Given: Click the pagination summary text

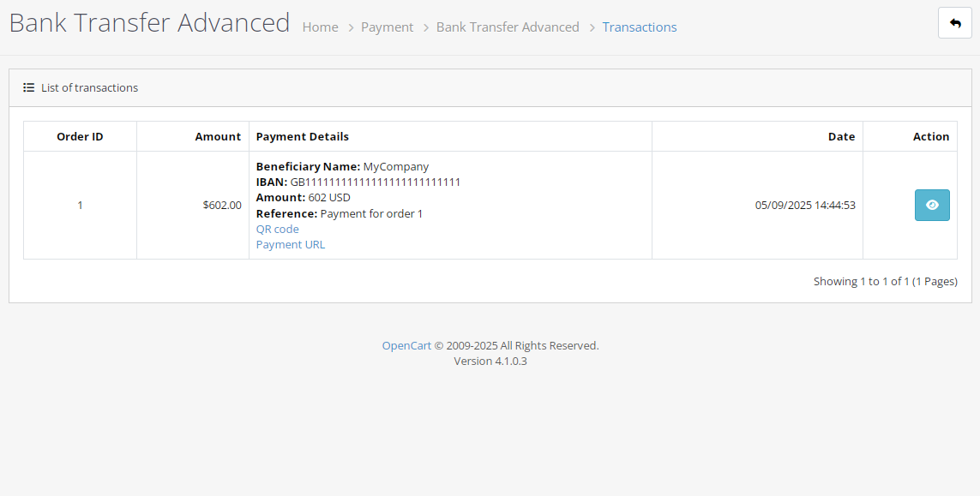Looking at the screenshot, I should click(x=885, y=281).
